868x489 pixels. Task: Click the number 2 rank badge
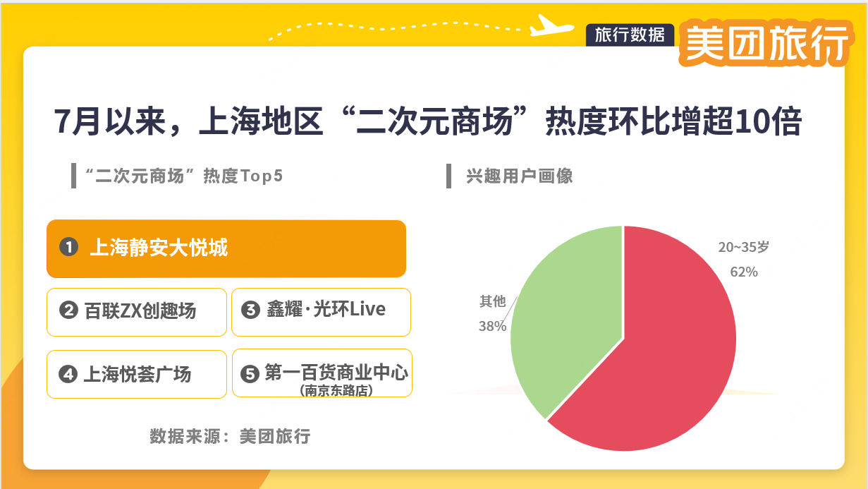coord(68,310)
